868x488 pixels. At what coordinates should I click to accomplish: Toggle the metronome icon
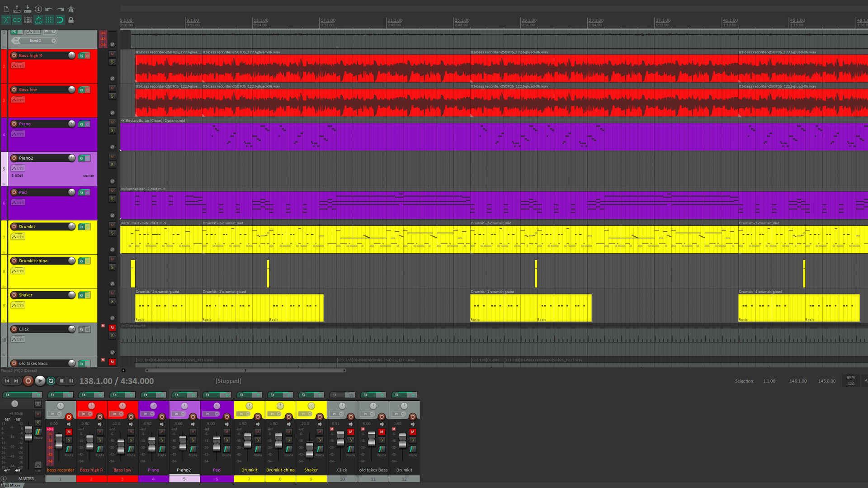click(x=71, y=9)
